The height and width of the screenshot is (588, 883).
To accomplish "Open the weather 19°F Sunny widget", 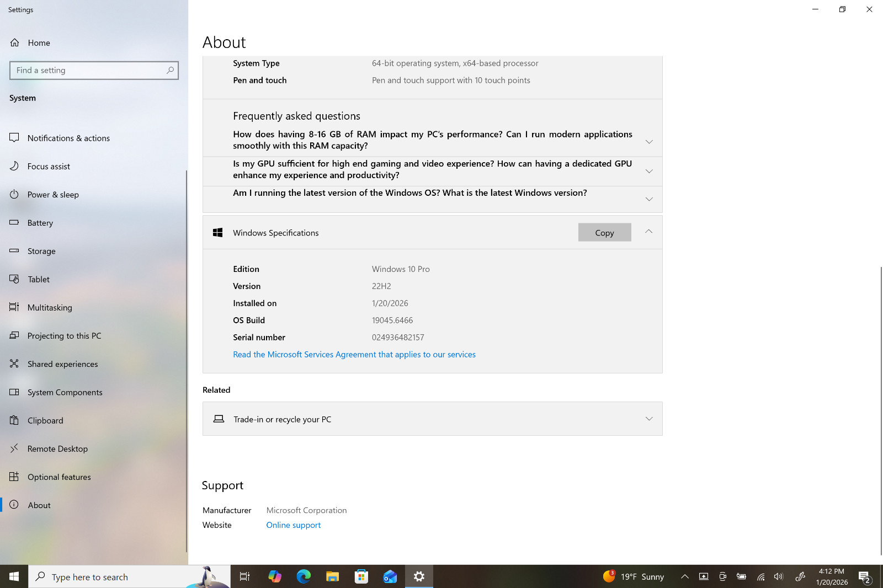I will (x=635, y=576).
